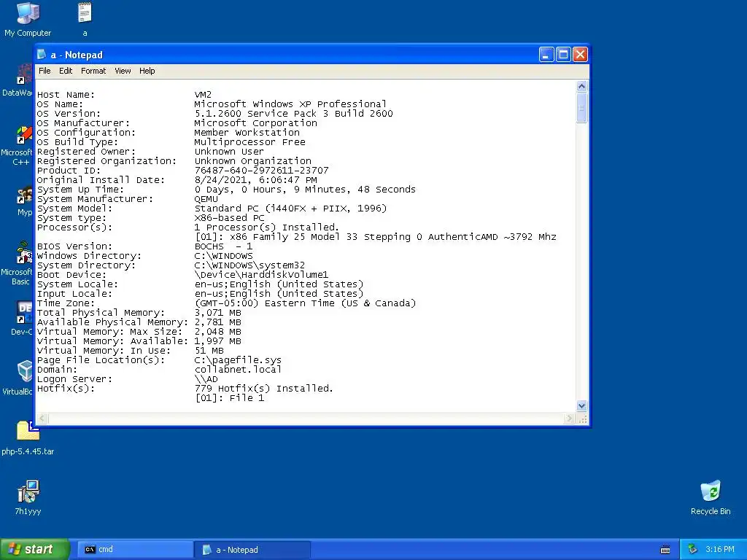Click the '\Device\HarddiskVolume1' text

(x=261, y=275)
